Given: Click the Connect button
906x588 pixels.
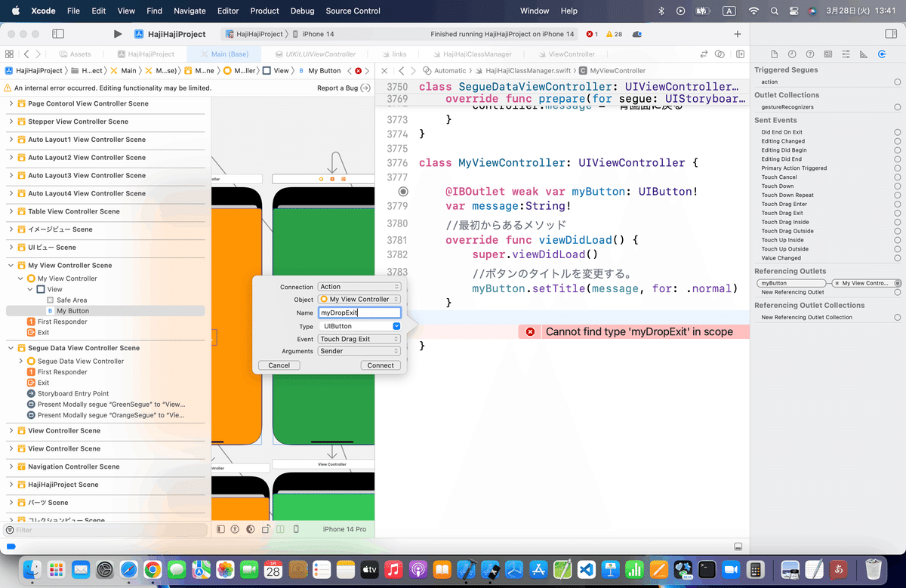Looking at the screenshot, I should pos(381,365).
